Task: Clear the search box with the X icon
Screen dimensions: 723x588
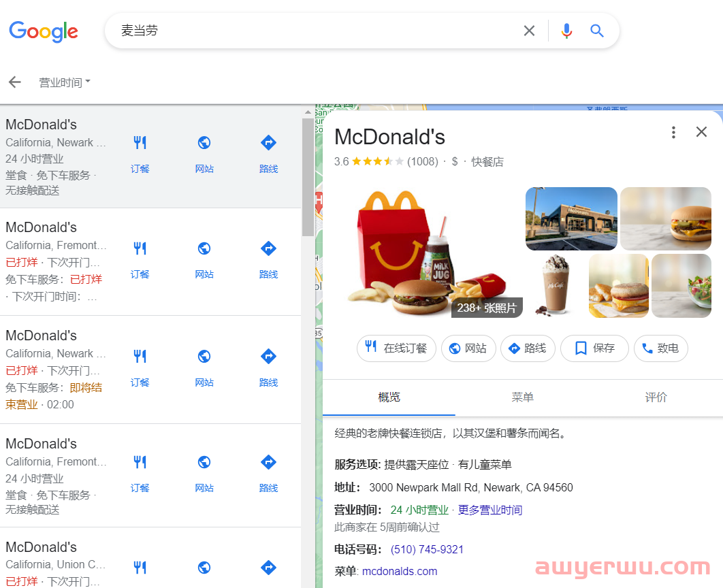Action: 529,31
